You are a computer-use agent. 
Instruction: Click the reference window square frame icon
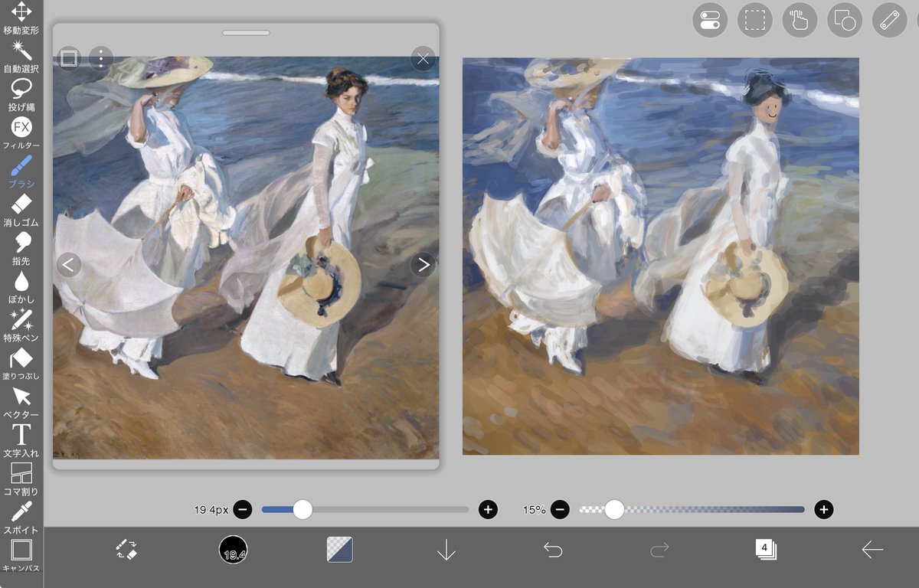(69, 58)
